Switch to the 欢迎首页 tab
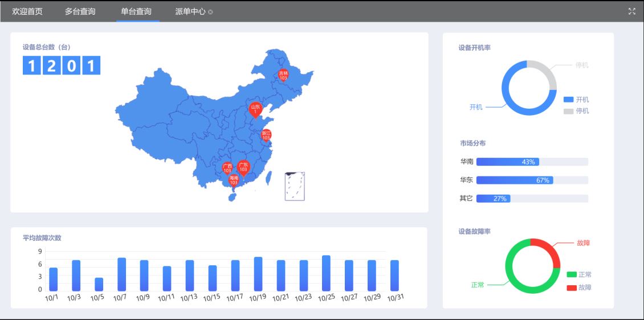Image resolution: width=644 pixels, height=320 pixels. [x=27, y=11]
